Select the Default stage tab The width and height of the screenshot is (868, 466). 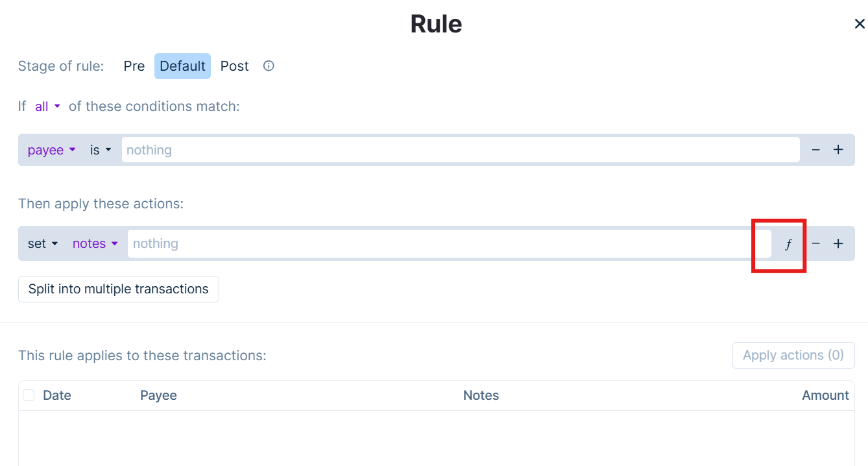tap(182, 66)
